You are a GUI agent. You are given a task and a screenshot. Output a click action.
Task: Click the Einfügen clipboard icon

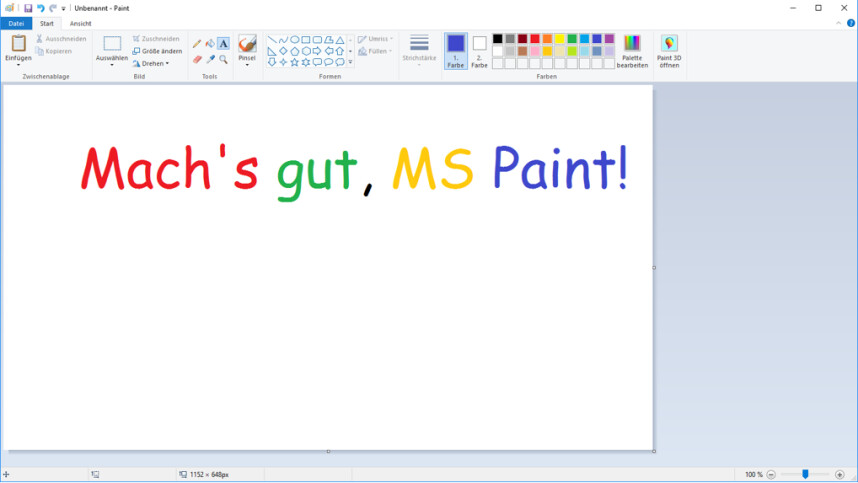click(x=19, y=43)
